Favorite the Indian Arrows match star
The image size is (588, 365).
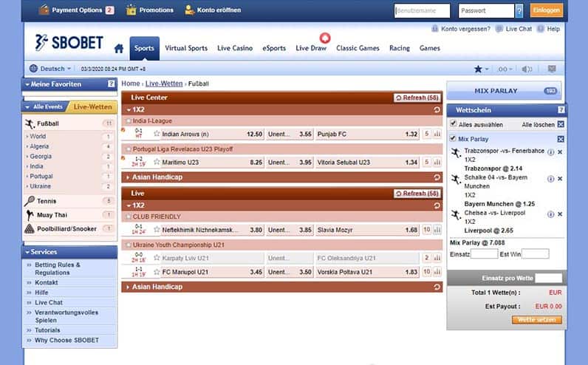157,134
